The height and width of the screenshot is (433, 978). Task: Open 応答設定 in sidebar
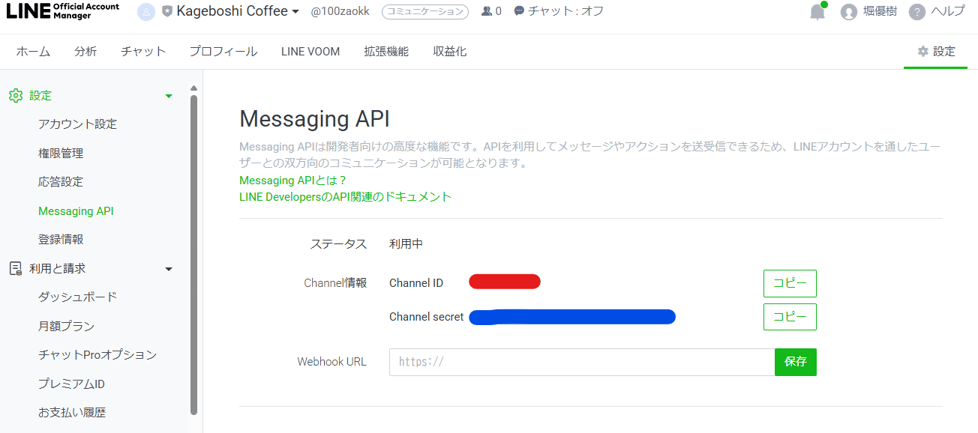[x=61, y=182]
